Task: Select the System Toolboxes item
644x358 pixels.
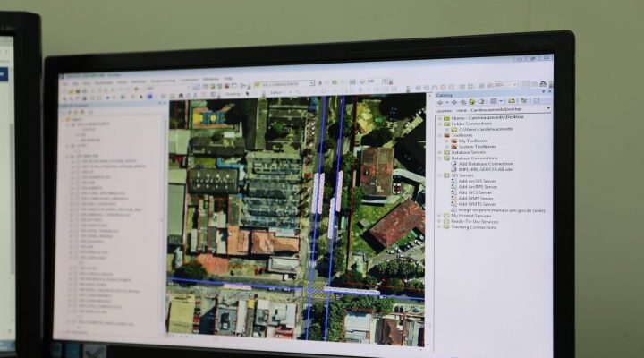Action: click(475, 146)
